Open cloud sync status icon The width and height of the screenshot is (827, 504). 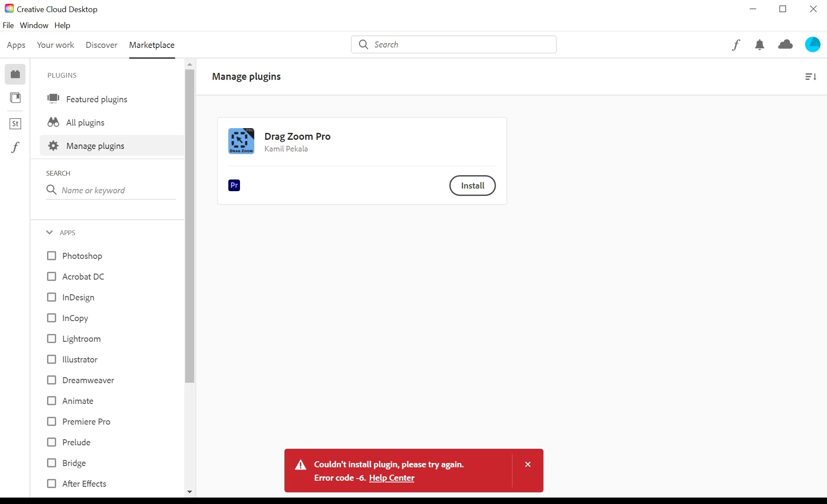tap(785, 44)
